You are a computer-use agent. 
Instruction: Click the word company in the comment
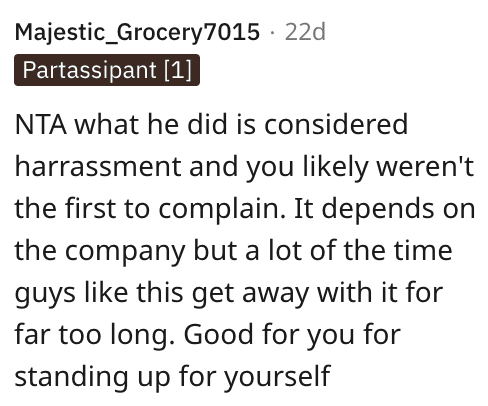[x=125, y=251]
